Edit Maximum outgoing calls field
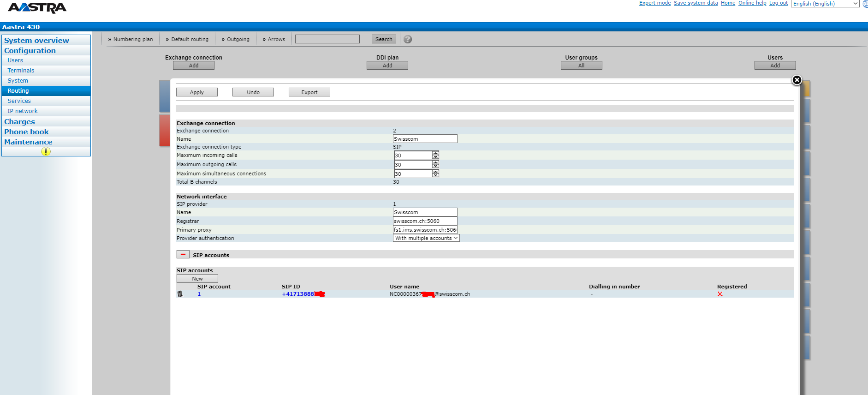 pos(413,164)
